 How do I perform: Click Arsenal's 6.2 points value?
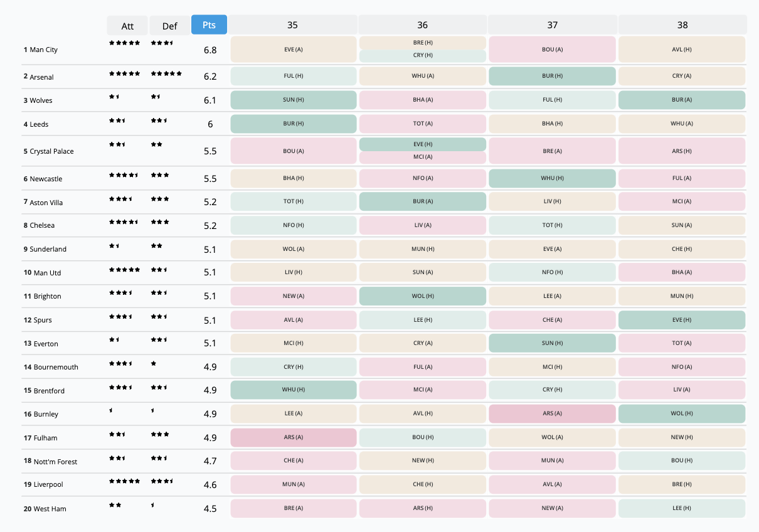coord(210,77)
